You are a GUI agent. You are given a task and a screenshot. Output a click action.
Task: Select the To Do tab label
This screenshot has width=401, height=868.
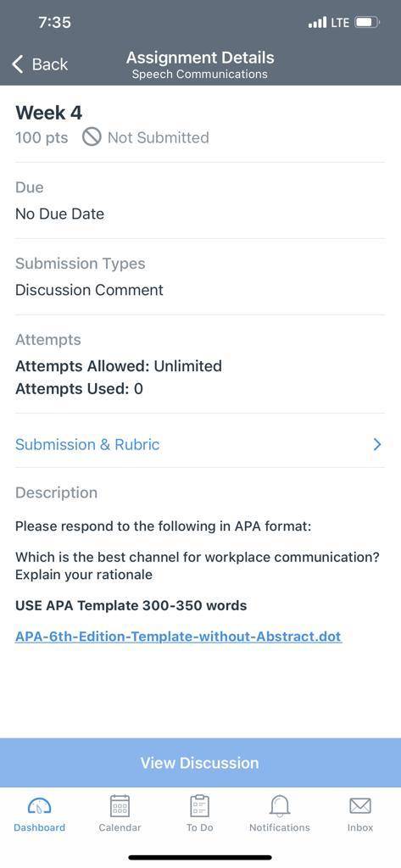click(199, 827)
